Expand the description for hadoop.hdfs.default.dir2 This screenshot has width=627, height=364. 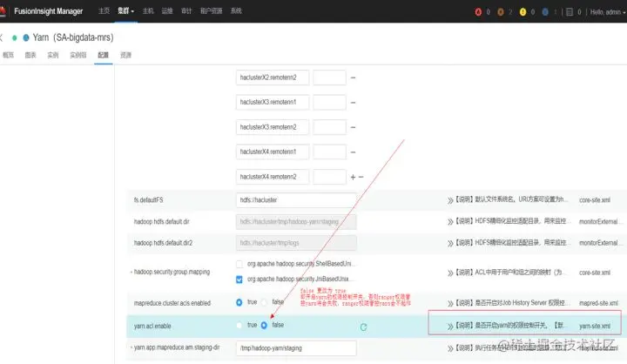(x=450, y=243)
